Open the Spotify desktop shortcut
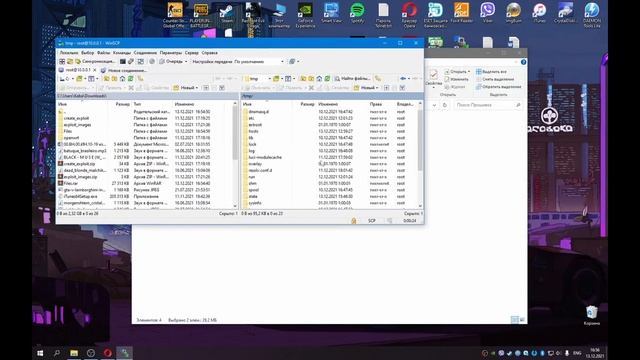640x360 pixels. 357,13
